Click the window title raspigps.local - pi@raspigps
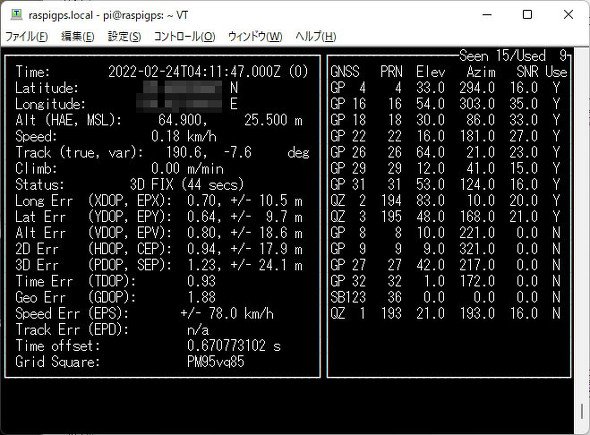 coord(96,15)
